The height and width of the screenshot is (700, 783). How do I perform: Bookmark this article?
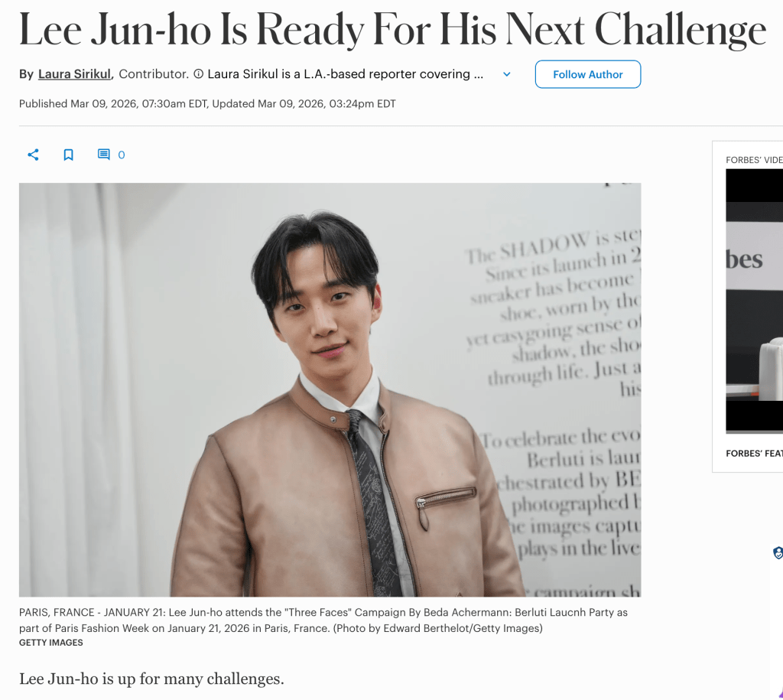[68, 155]
